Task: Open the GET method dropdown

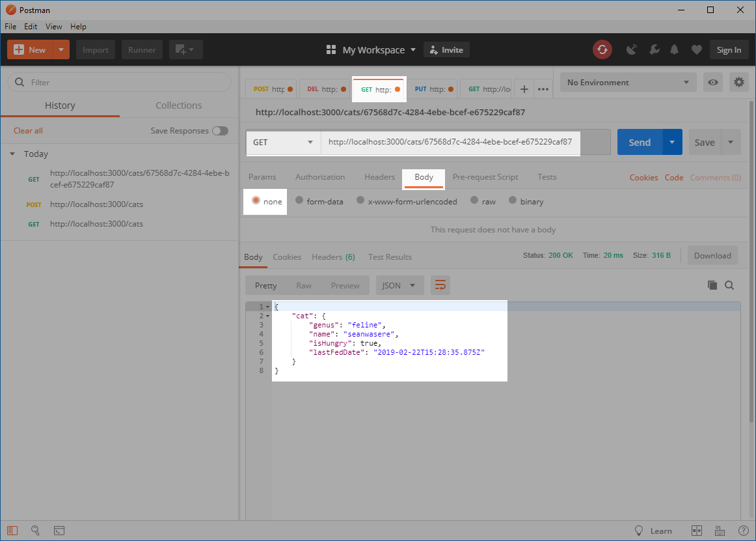Action: pos(284,143)
